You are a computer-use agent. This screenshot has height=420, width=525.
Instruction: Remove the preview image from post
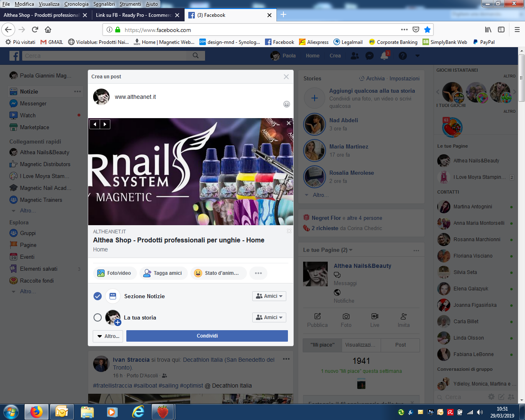tap(289, 123)
